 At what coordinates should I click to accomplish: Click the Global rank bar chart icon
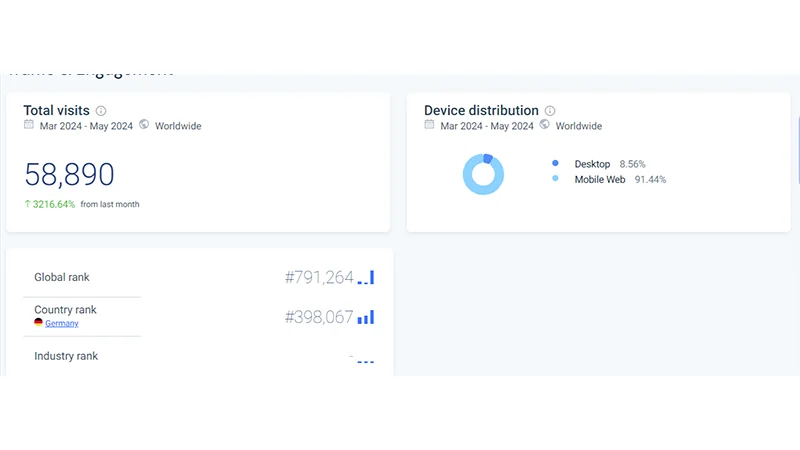tap(366, 278)
